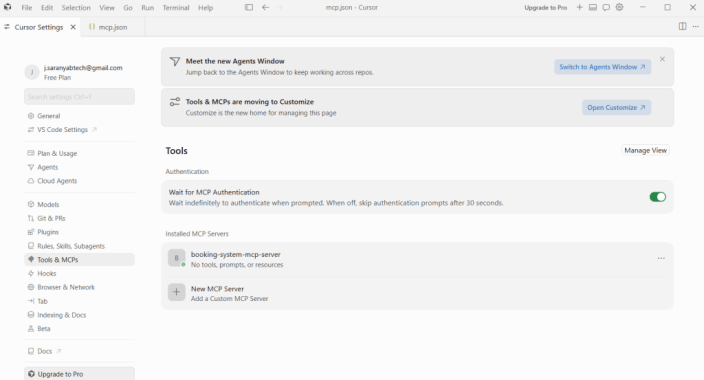Toggle the panel layout icon in title bar
The width and height of the screenshot is (704, 380).
593,7
